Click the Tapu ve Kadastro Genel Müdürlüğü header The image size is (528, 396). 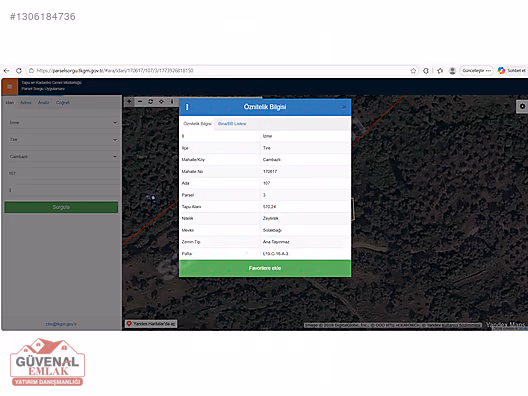(x=52, y=82)
